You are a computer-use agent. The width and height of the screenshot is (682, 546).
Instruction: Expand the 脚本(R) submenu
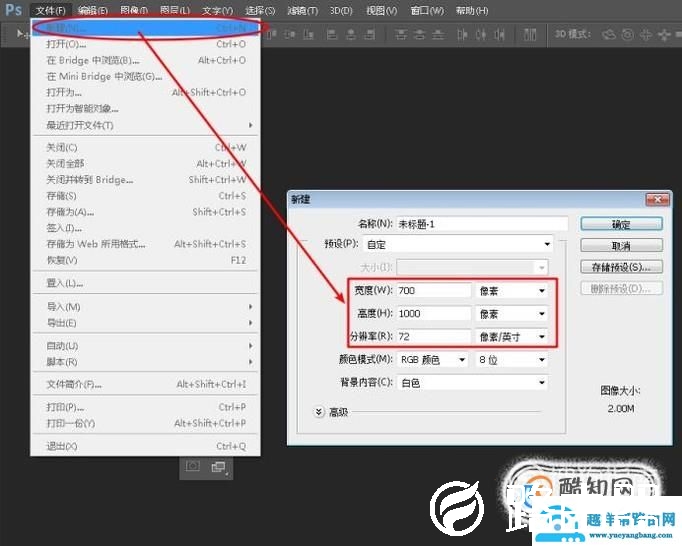[x=145, y=362]
